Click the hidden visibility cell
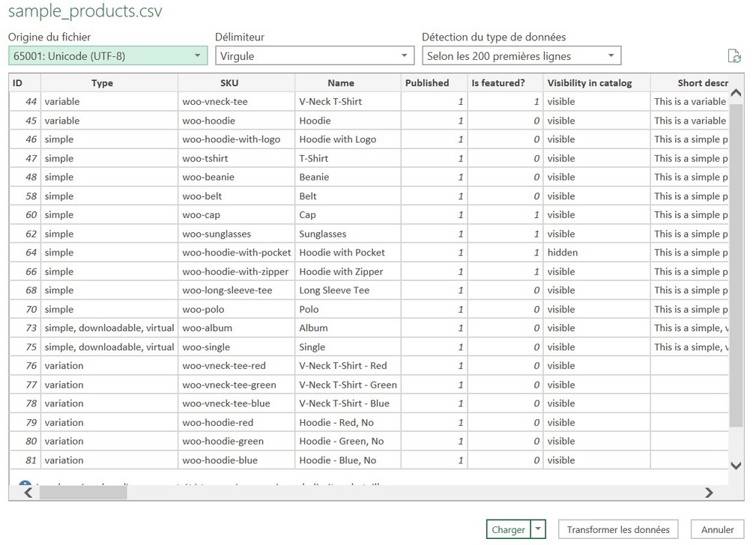 tap(563, 252)
